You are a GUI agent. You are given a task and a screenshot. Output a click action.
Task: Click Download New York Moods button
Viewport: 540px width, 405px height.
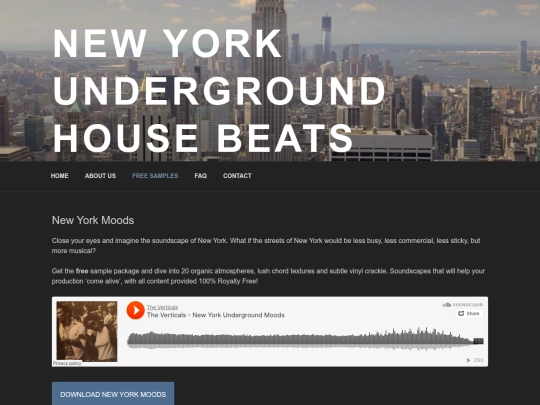[113, 394]
